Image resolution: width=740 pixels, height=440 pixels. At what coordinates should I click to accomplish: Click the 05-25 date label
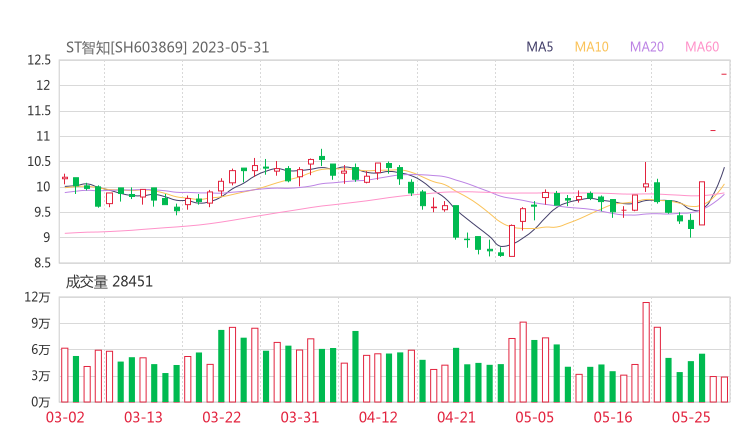[x=691, y=417]
